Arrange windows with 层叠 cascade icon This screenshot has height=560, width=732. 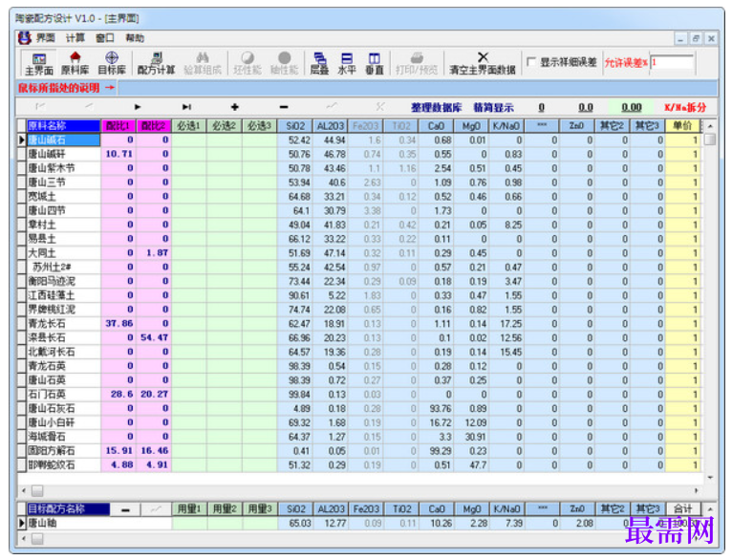point(319,63)
